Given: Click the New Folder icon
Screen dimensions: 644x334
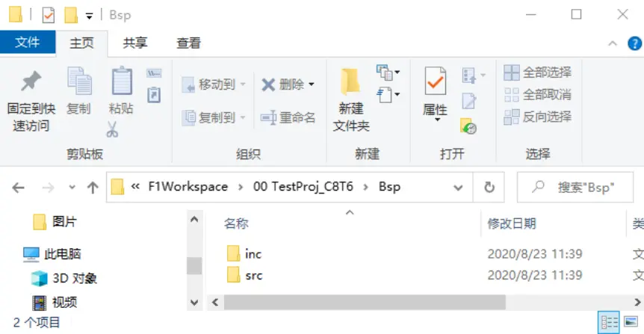Looking at the screenshot, I should pyautogui.click(x=351, y=82).
